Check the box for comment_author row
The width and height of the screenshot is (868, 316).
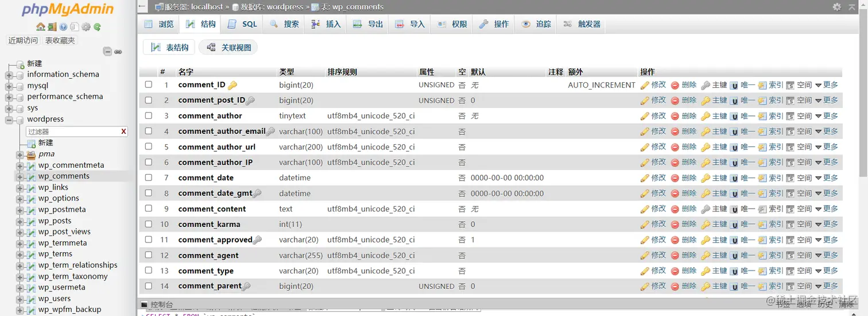149,115
